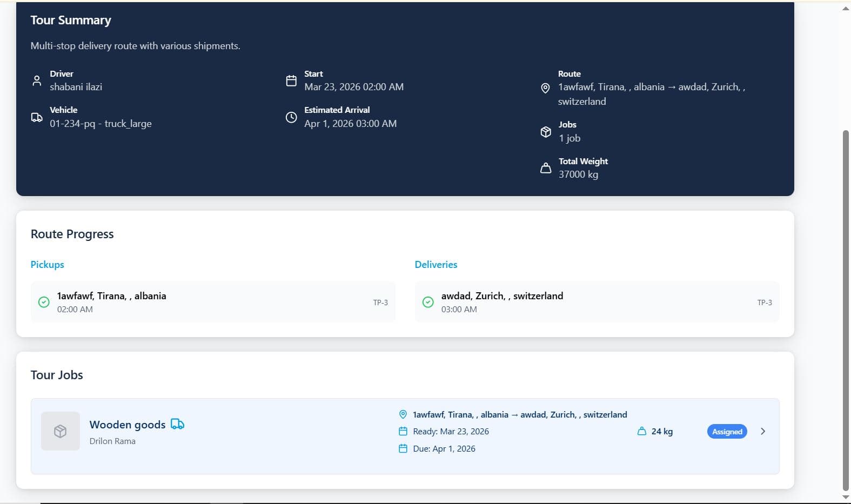Click the 37000 kg total weight value

(578, 174)
